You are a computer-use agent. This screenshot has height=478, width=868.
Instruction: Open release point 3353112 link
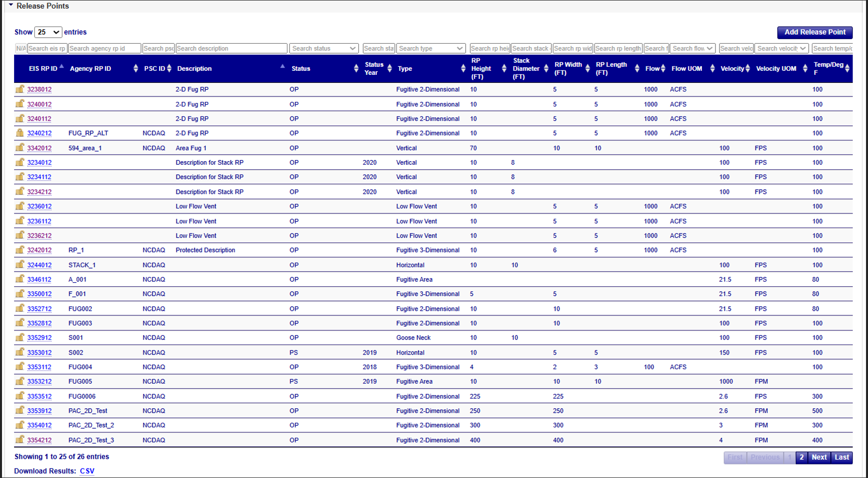click(x=39, y=367)
